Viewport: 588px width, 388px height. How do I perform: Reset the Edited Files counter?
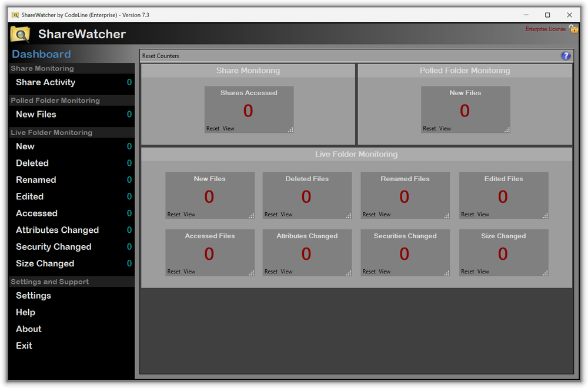[x=467, y=215]
